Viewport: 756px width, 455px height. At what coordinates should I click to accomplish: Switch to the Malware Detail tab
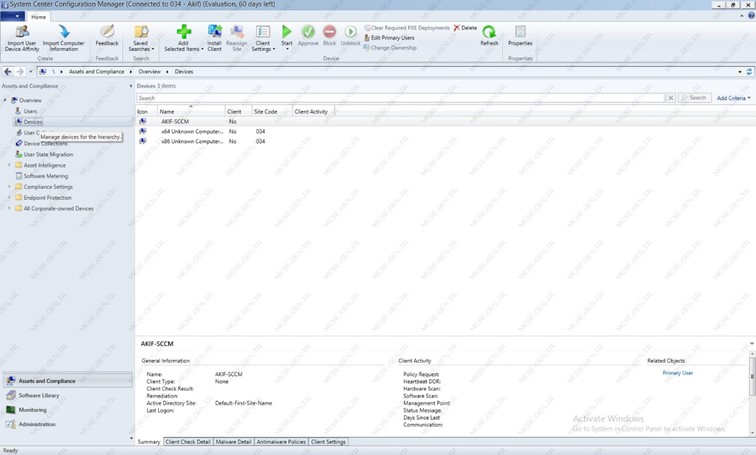(x=234, y=442)
